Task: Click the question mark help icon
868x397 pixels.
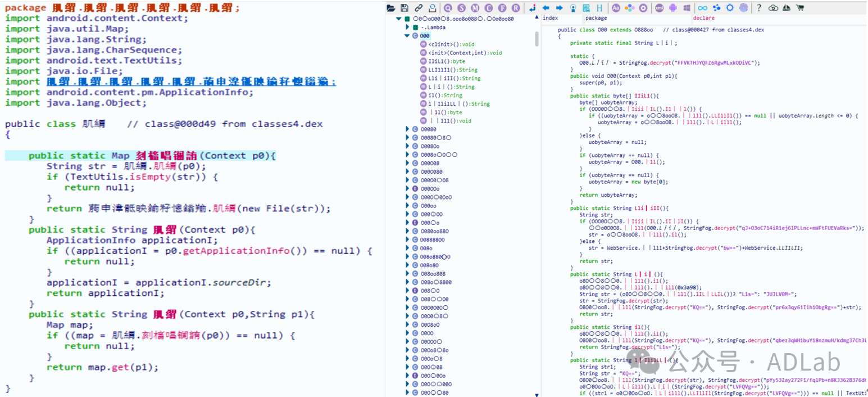Action: [x=759, y=8]
